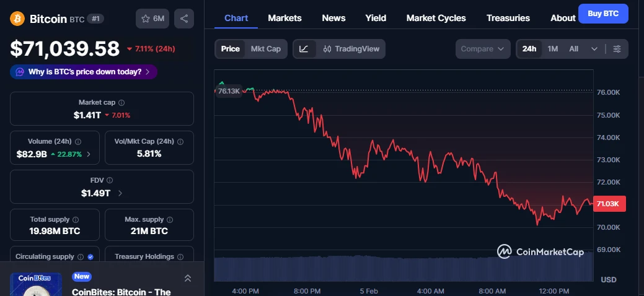Expand FDV details arrow
The image size is (644, 296).
120,193
